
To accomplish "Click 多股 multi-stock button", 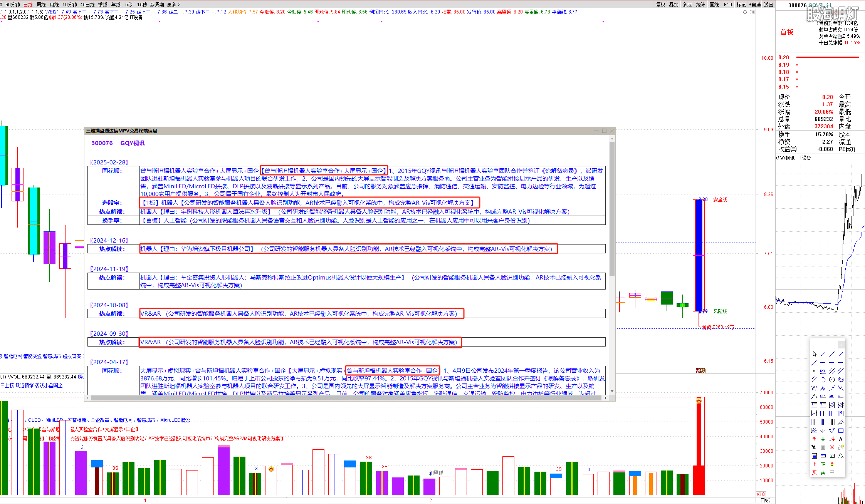I will 687,5.
